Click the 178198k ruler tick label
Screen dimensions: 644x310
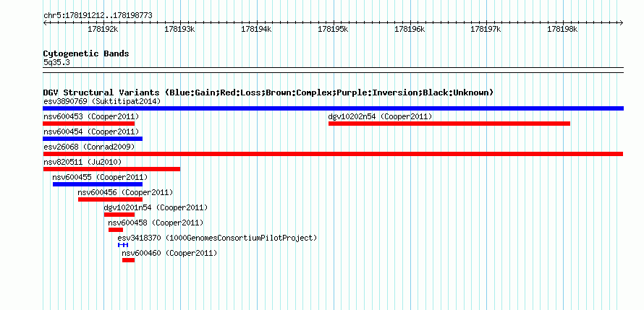[x=563, y=30]
